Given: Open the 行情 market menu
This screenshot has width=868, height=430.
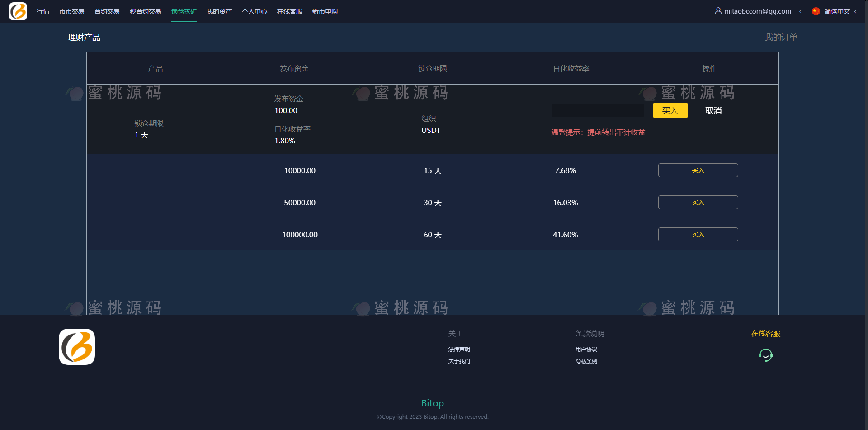Looking at the screenshot, I should (43, 11).
